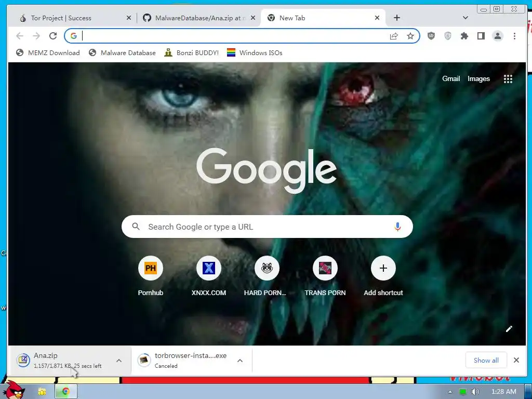Open the Bonzi BUDDY! bookmark
This screenshot has width=532, height=399.
[x=191, y=52]
